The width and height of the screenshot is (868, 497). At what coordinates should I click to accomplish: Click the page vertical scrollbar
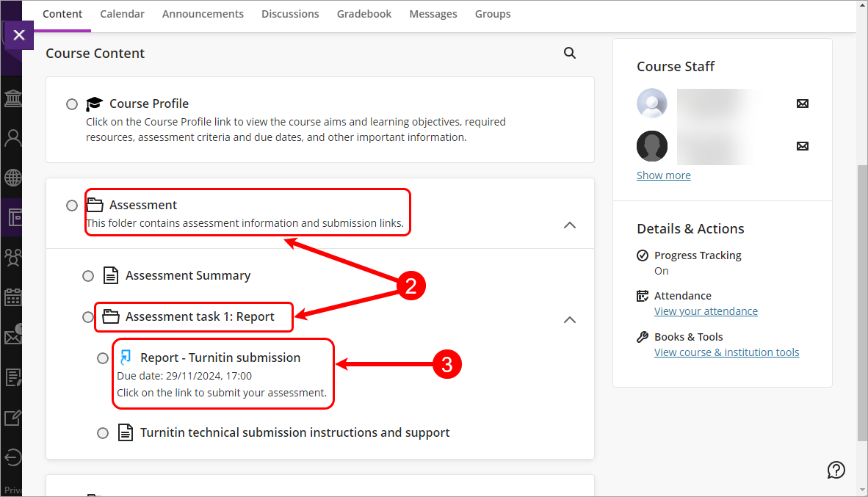click(862, 294)
